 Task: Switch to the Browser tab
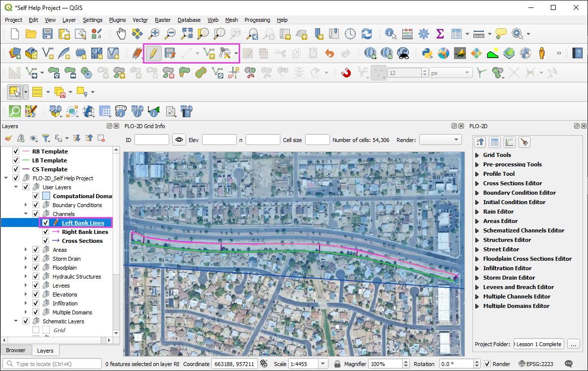[15, 350]
